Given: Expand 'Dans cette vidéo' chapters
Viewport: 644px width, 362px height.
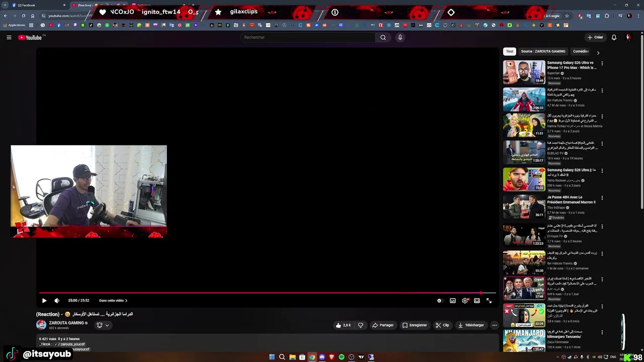Looking at the screenshot, I should coord(113,301).
